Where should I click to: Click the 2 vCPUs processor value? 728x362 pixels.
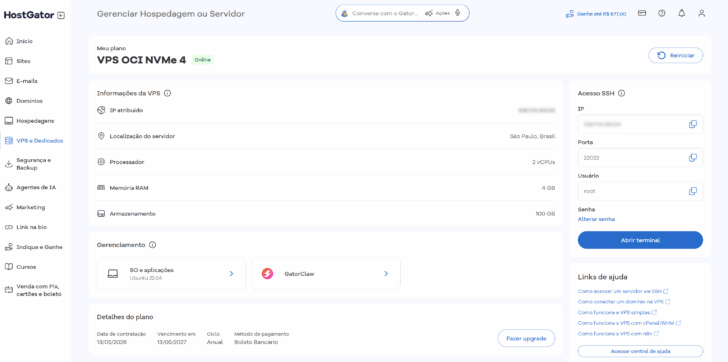(543, 162)
